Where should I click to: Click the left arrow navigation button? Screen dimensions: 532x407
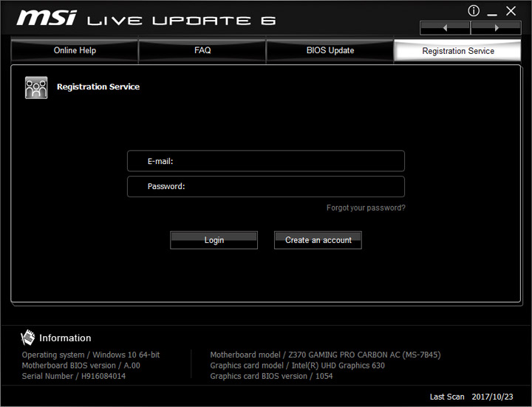coord(445,28)
